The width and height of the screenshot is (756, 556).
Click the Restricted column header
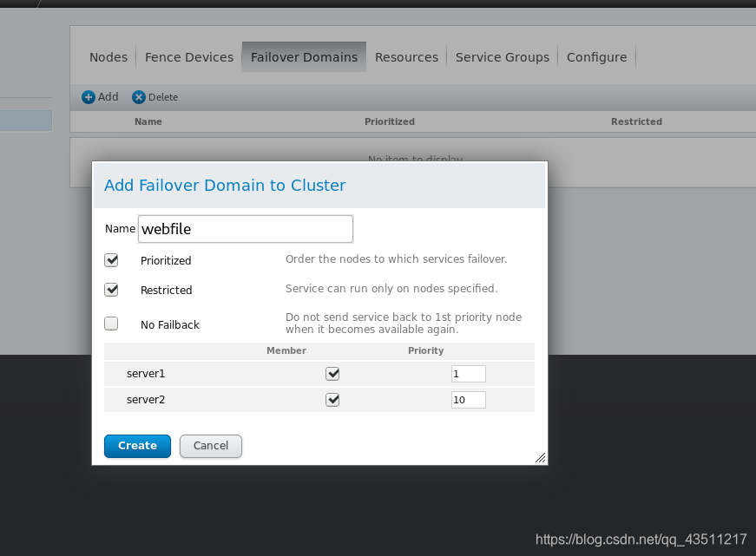click(636, 122)
